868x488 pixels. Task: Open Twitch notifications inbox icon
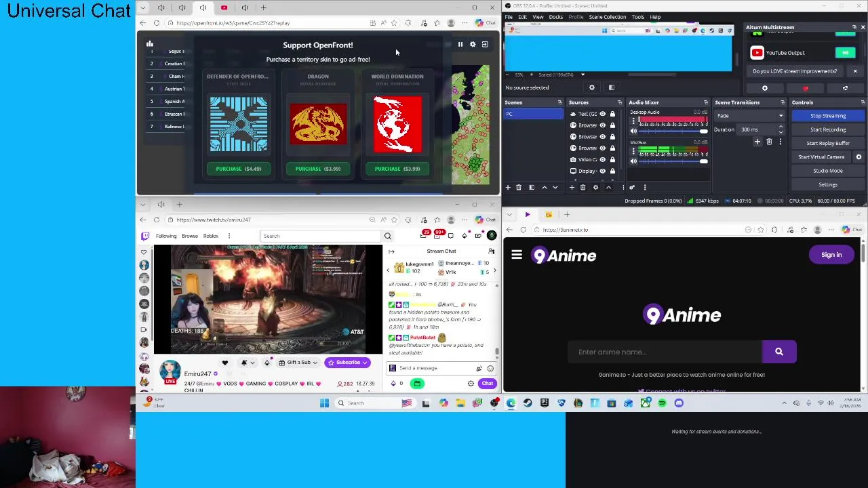tap(439, 236)
